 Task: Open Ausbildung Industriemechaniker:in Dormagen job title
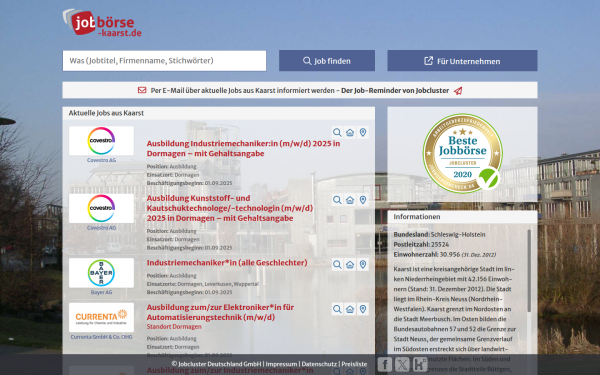(x=243, y=148)
